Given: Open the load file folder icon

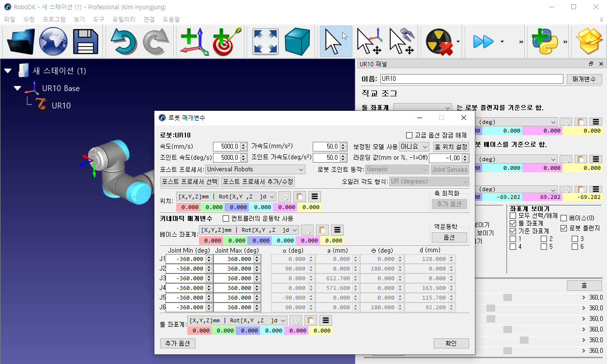Looking at the screenshot, I should (x=21, y=42).
